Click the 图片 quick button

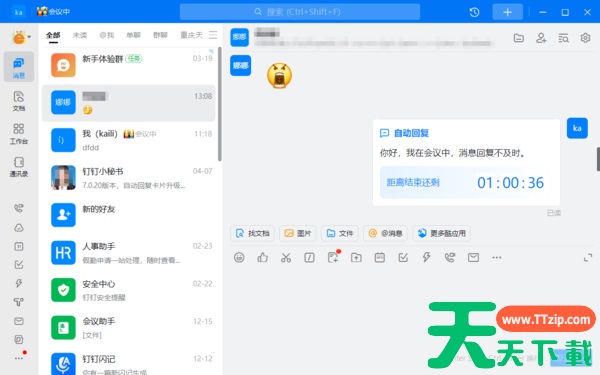[x=298, y=233]
